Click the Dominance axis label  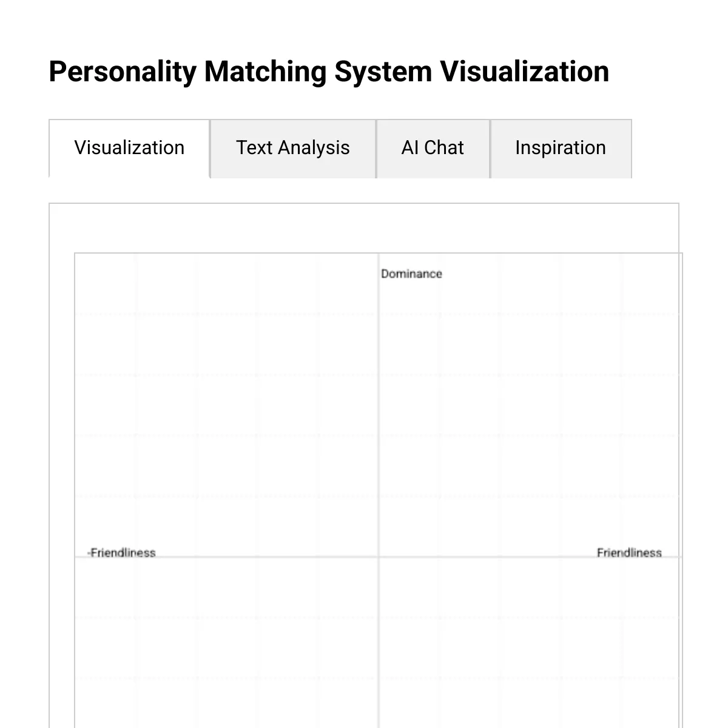point(411,274)
